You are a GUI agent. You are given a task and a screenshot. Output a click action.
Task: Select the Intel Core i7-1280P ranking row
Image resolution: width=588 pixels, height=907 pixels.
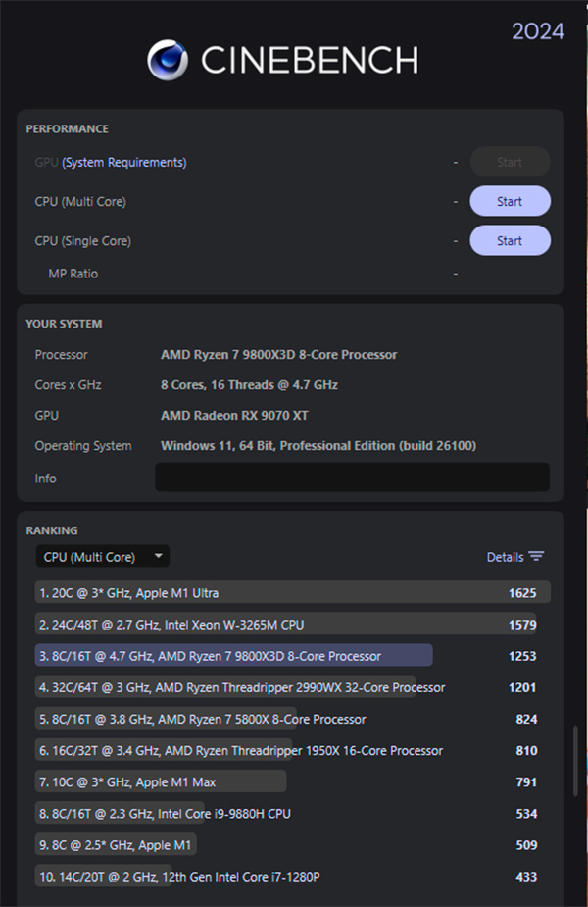(284, 877)
